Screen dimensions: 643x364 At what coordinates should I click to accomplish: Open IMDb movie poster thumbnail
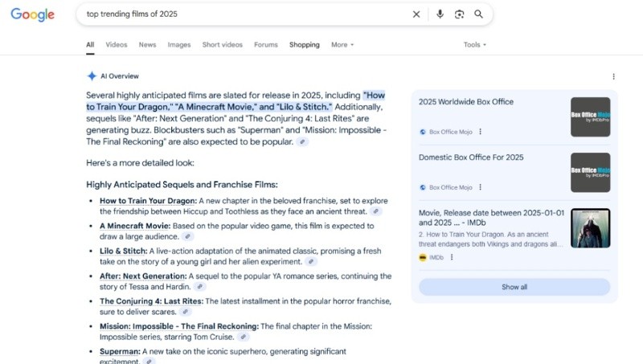591,228
